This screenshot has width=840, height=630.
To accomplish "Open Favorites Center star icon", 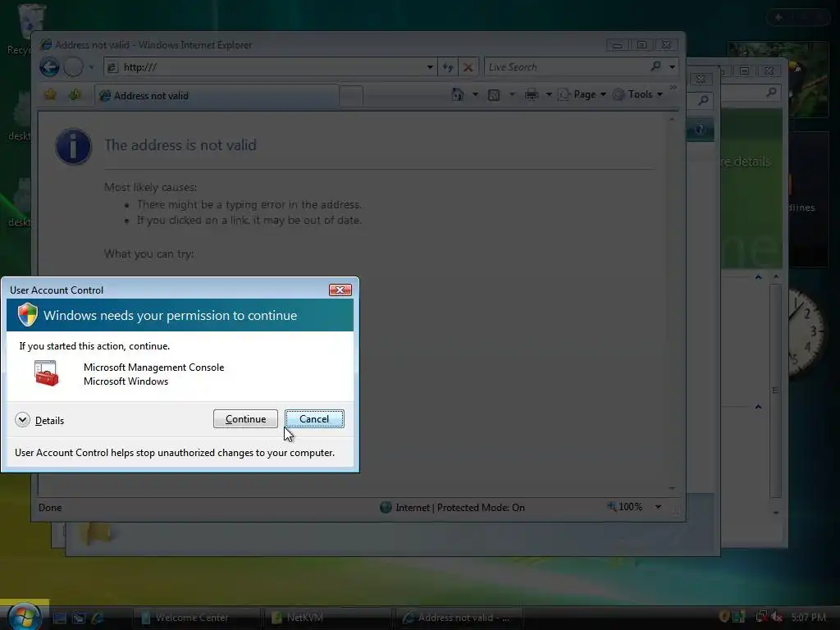I will pyautogui.click(x=50, y=95).
